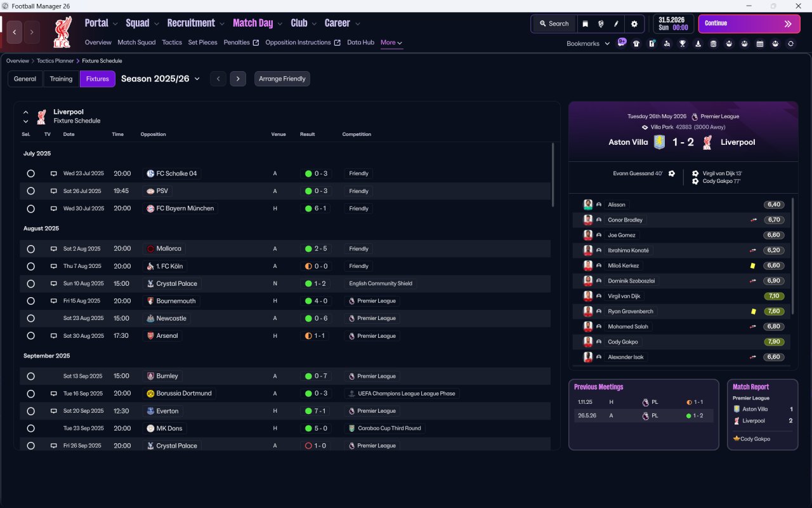
Task: Click the training cone bookmark icon
Action: [x=698, y=44]
